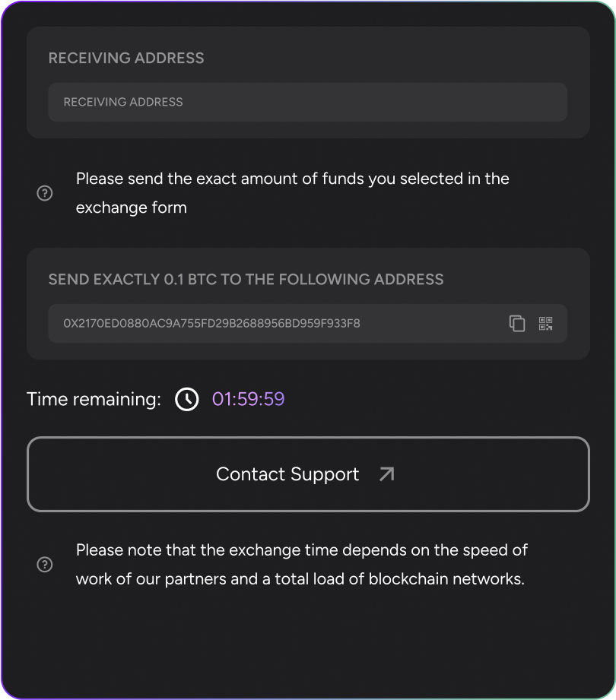Click help icon beside exchange time note
This screenshot has width=616, height=700.
(x=45, y=564)
